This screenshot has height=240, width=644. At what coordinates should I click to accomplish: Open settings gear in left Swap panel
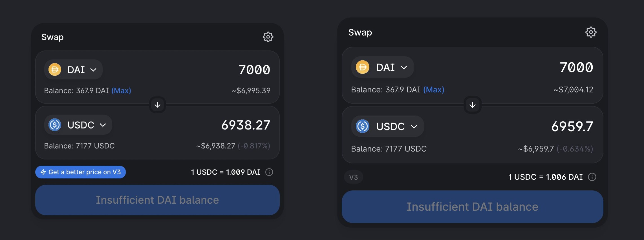[x=268, y=37]
